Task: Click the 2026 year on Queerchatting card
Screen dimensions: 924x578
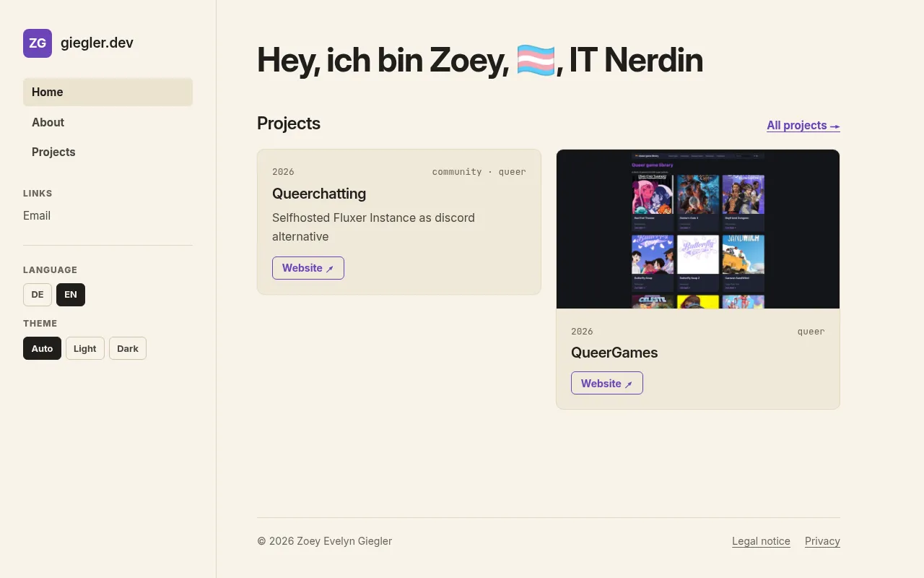Action: tap(283, 172)
